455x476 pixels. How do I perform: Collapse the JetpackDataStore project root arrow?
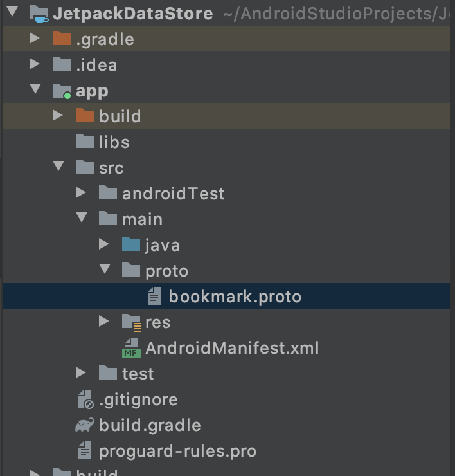click(x=12, y=12)
